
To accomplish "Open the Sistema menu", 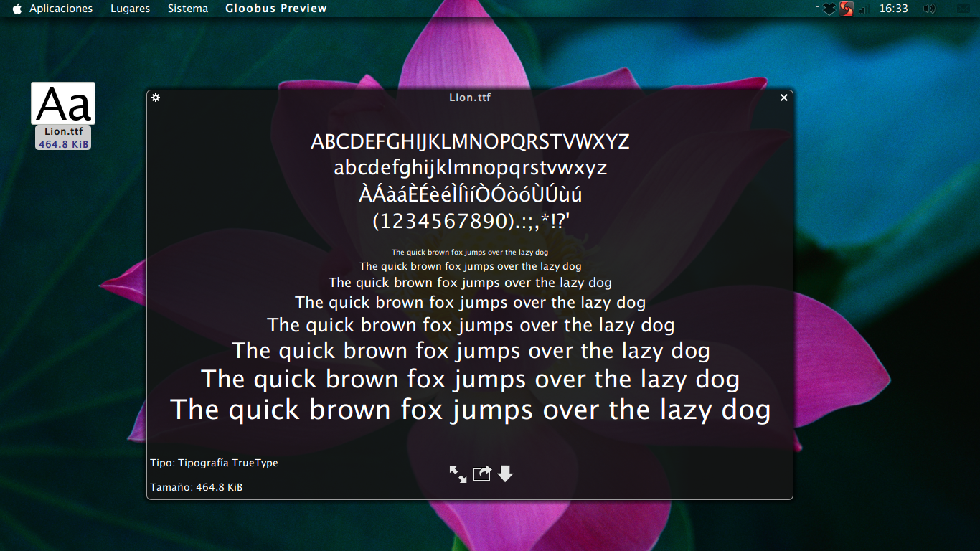I will (x=188, y=9).
